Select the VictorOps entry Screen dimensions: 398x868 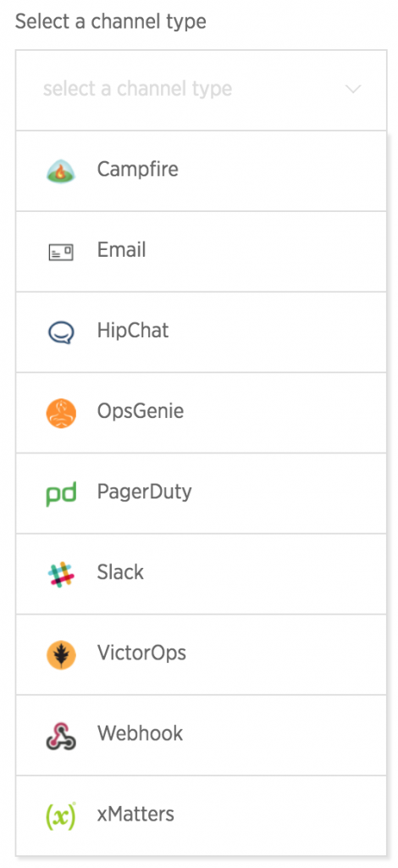coord(202,655)
